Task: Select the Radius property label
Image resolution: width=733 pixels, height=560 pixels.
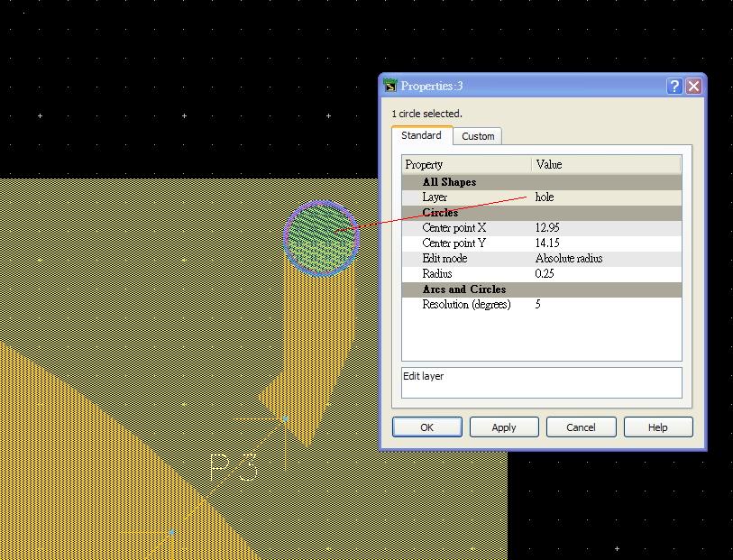Action: [x=437, y=274]
